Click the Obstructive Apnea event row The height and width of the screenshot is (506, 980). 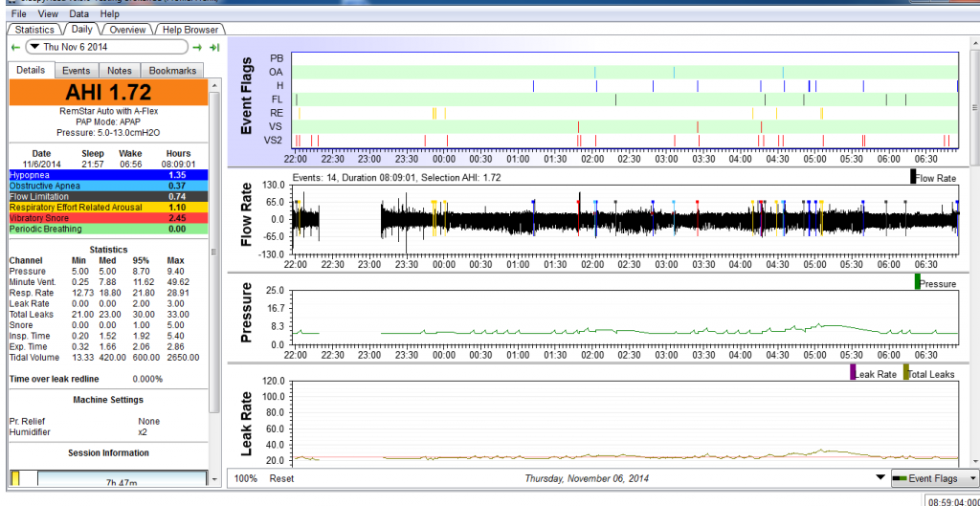click(x=107, y=187)
